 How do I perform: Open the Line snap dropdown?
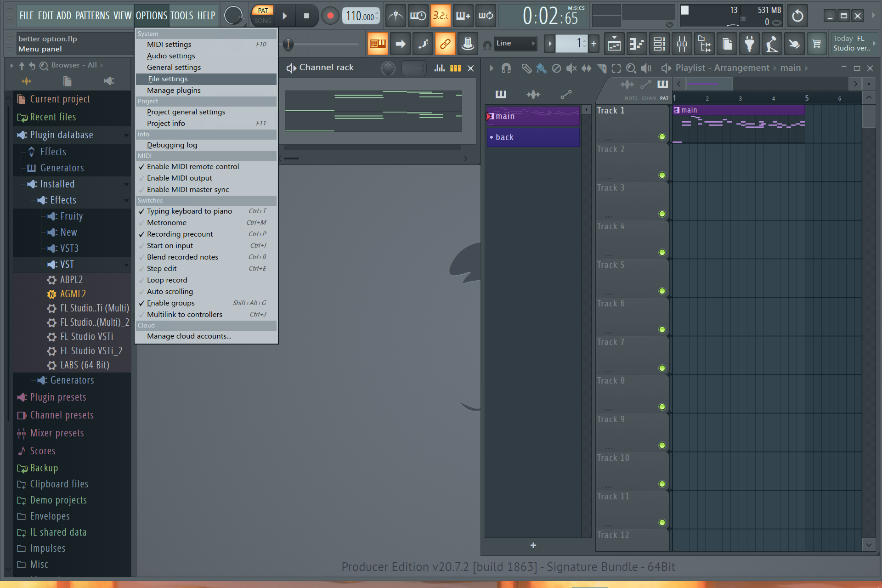(x=515, y=44)
